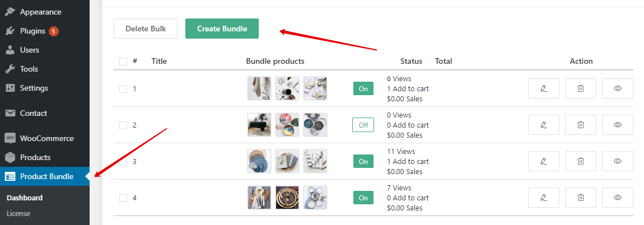644x225 pixels.
Task: Open the Settings menu item
Action: tap(34, 88)
